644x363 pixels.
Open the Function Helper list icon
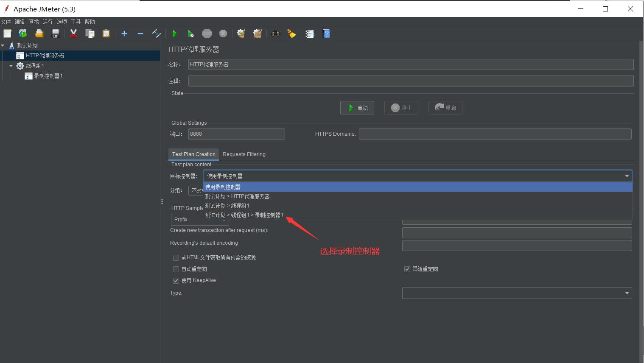pyautogui.click(x=310, y=34)
